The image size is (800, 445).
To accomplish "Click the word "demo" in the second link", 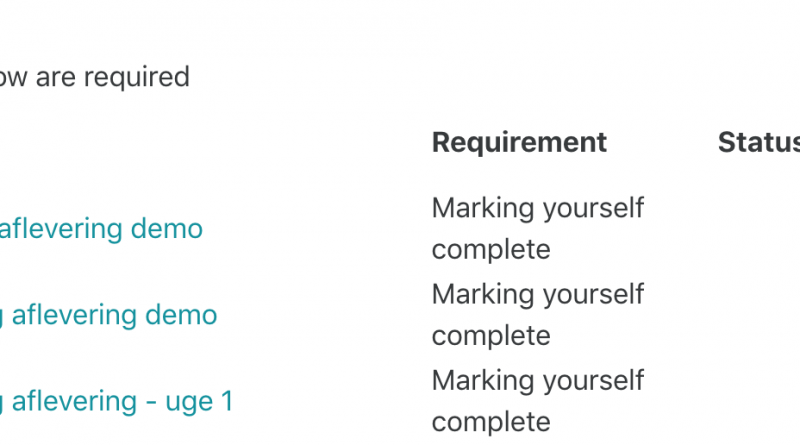I will click(x=181, y=315).
